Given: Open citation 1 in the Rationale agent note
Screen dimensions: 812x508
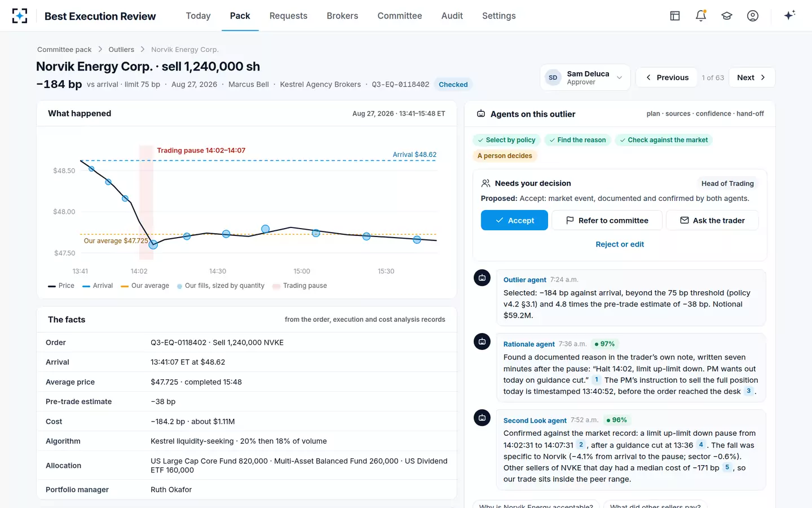Looking at the screenshot, I should click(x=597, y=380).
